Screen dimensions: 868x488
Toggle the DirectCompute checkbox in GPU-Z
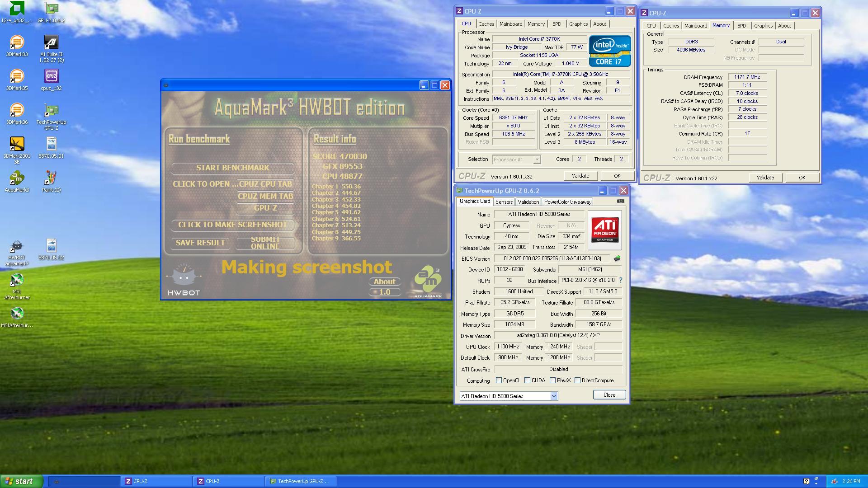[577, 380]
